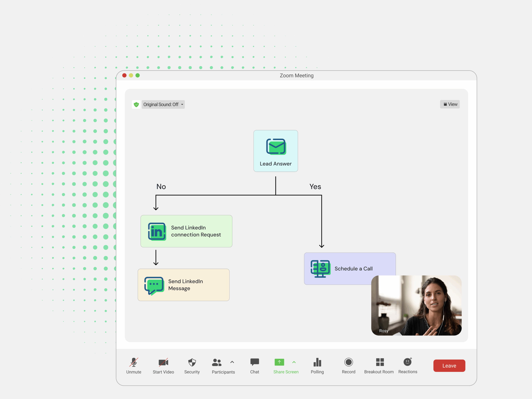Screen dimensions: 532x399
Task: Click the Unmute microphone icon
Action: pos(134,362)
